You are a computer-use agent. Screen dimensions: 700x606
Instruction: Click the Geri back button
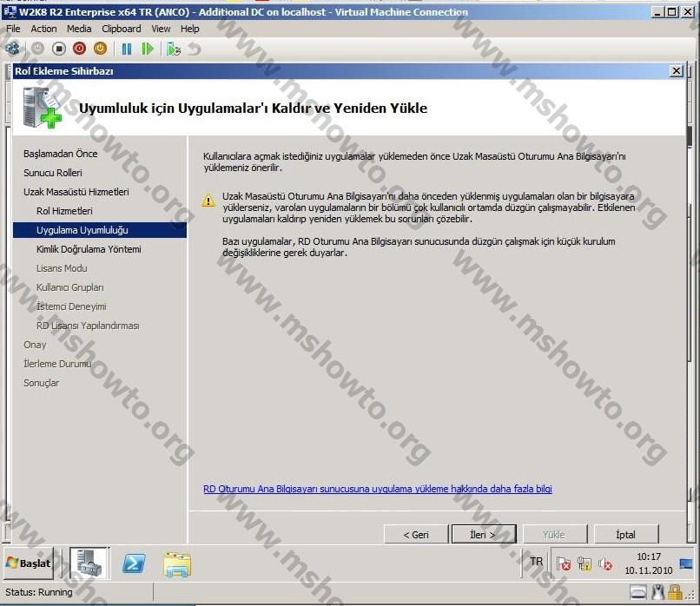416,535
